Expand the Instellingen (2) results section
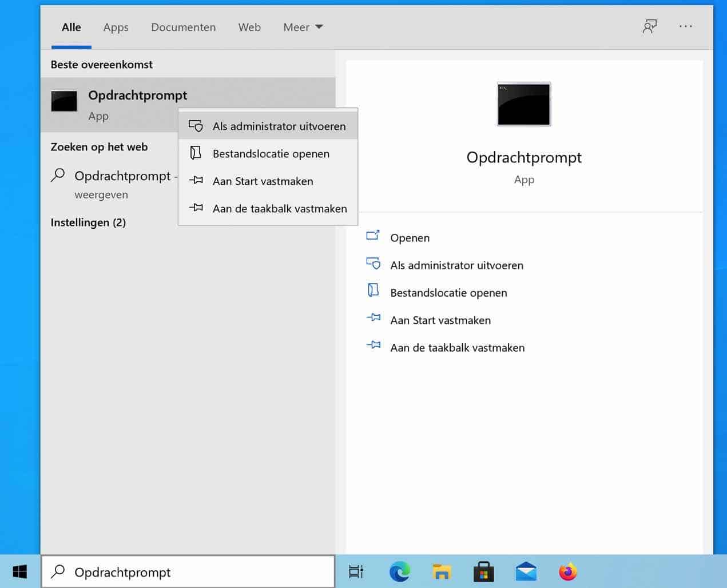The image size is (727, 588). 88,222
